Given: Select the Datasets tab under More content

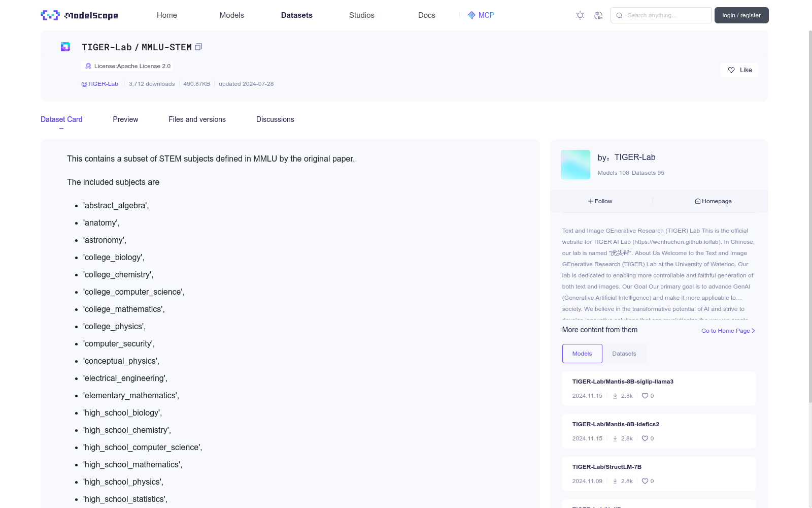Looking at the screenshot, I should click(x=624, y=354).
